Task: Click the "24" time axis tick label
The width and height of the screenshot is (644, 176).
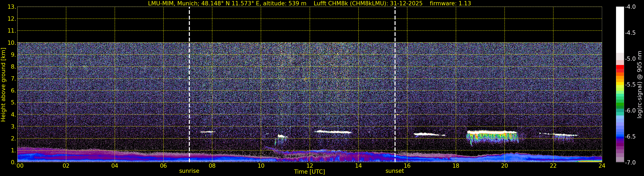Action: 602,166
